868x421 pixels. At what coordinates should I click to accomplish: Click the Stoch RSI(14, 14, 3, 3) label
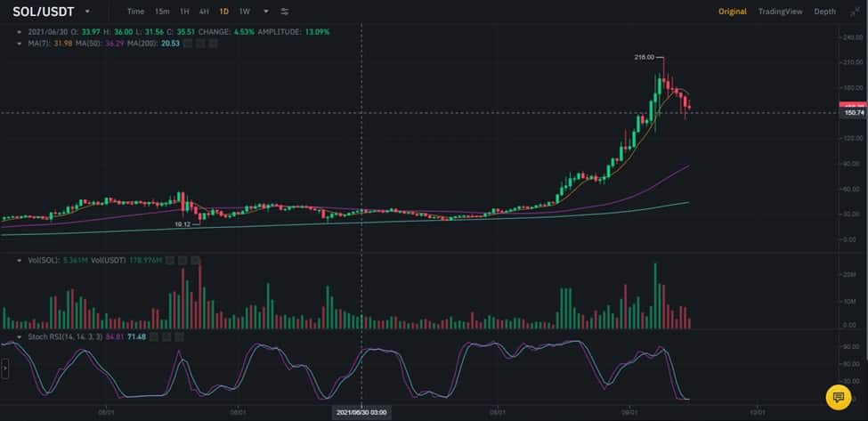[x=65, y=336]
